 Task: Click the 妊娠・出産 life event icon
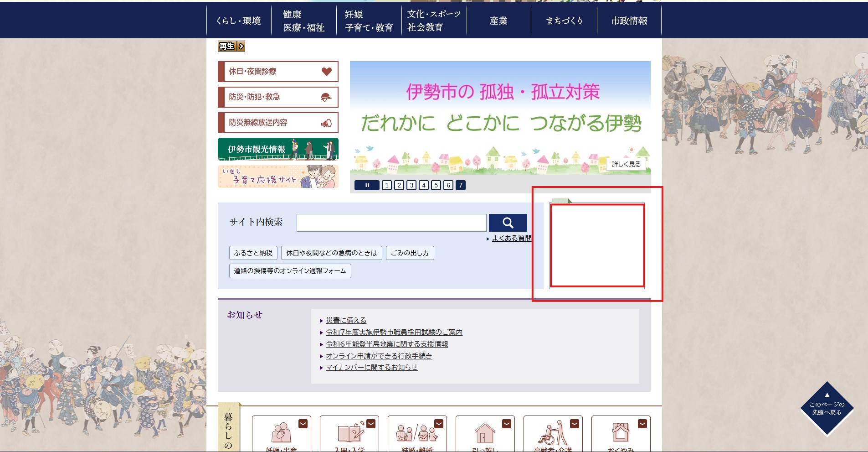(281, 432)
